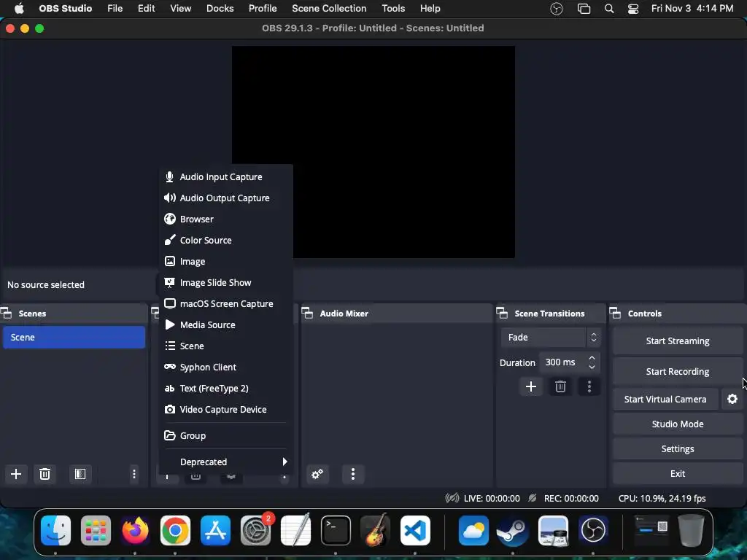Open Spotlight search in menu bar
The image size is (747, 560).
click(x=609, y=9)
